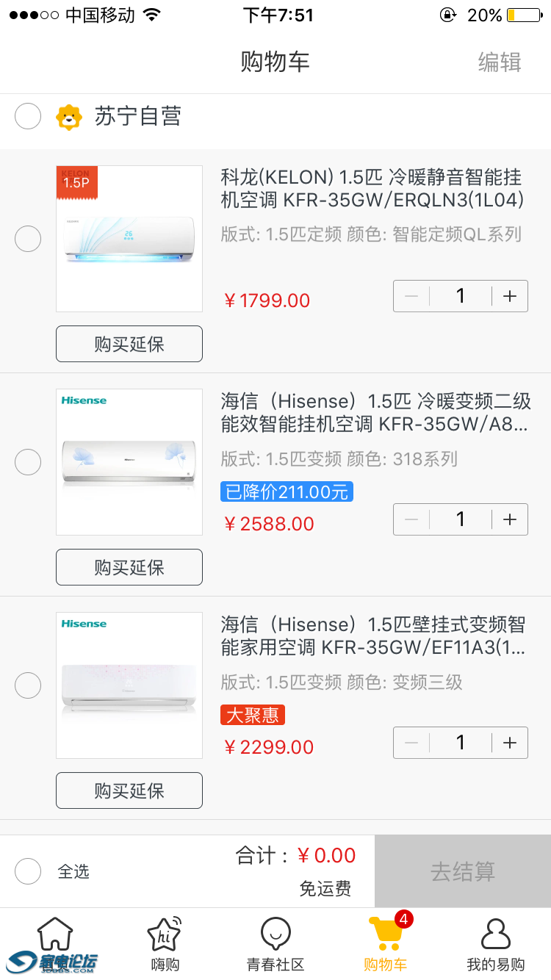The image size is (551, 980).
Task: Select all 苏宁自营 store items
Action: click(28, 116)
